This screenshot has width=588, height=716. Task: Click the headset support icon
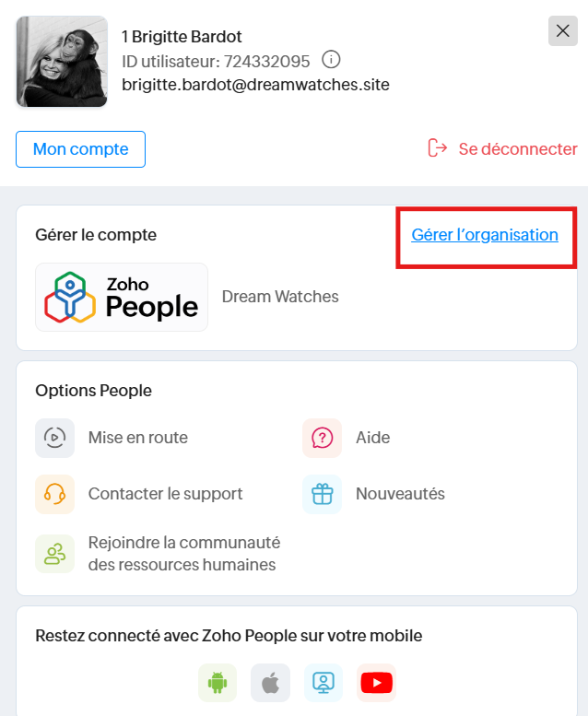54,494
